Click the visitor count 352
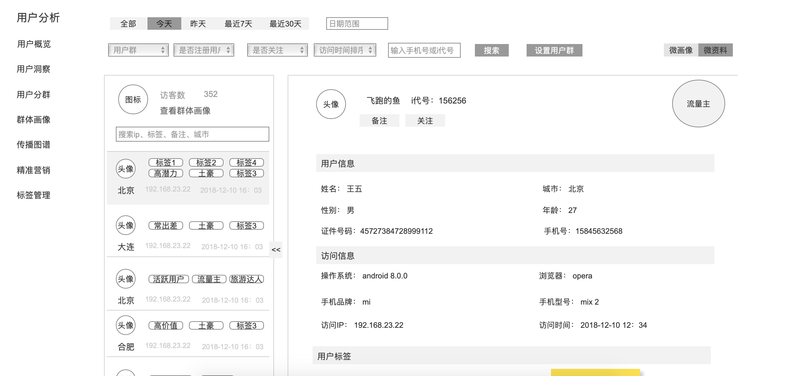The height and width of the screenshot is (376, 800). pyautogui.click(x=211, y=94)
